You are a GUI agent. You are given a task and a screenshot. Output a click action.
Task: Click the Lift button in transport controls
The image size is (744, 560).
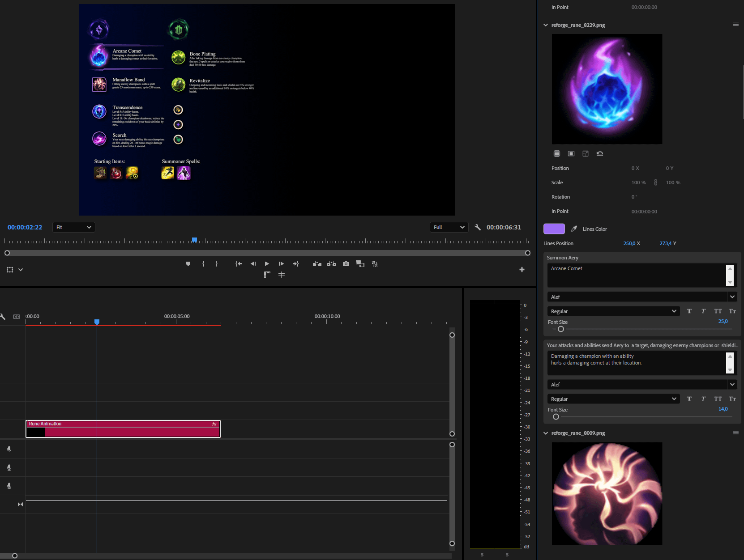[x=317, y=264]
